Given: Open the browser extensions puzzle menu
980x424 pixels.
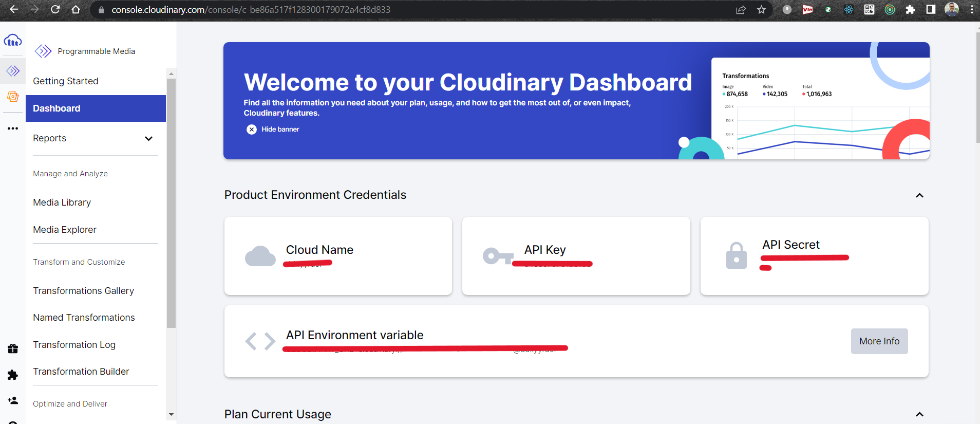Looking at the screenshot, I should 910,10.
